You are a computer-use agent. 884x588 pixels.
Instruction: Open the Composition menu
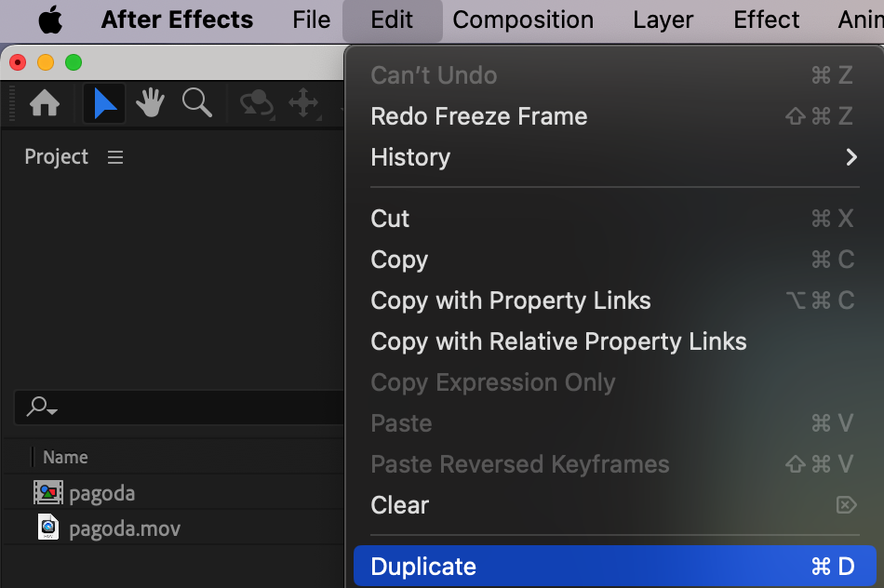tap(523, 20)
